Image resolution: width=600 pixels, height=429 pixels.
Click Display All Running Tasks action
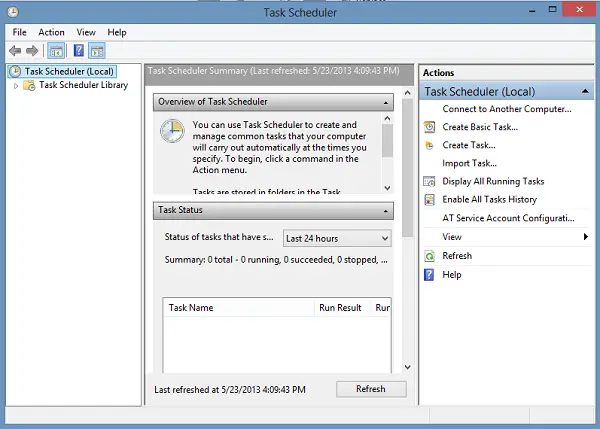493,181
